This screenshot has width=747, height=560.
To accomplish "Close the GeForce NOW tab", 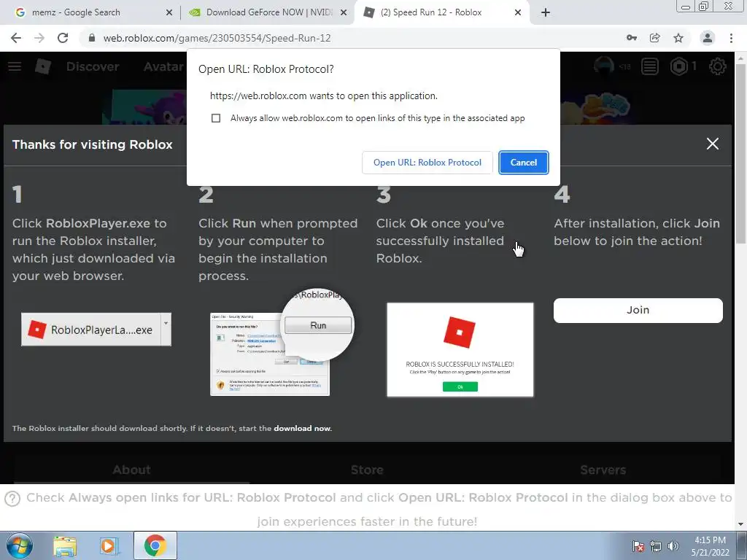I will [x=344, y=13].
